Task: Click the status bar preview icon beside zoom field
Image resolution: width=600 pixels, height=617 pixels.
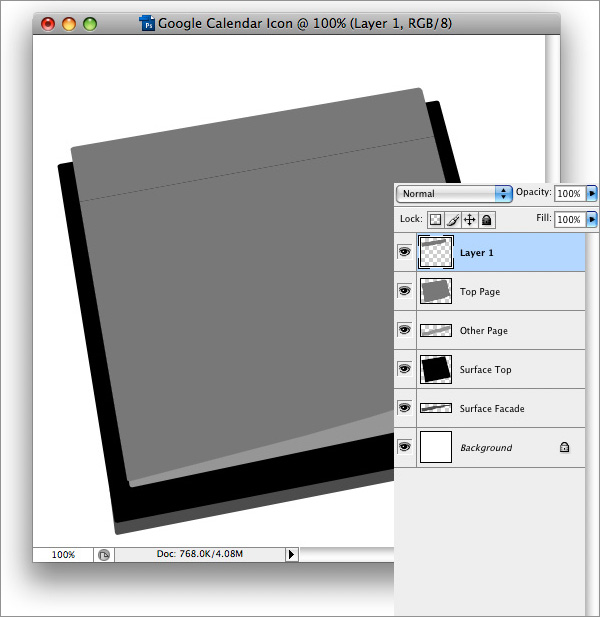Action: pos(104,555)
